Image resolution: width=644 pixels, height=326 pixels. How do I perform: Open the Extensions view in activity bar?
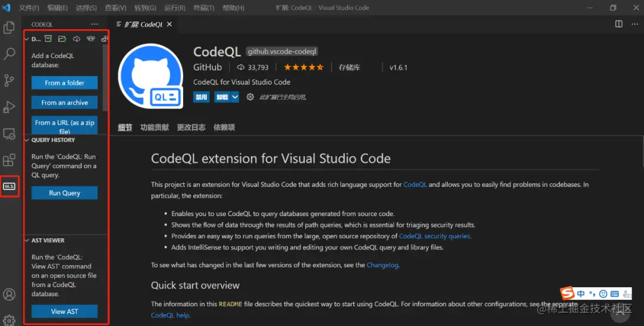point(9,159)
